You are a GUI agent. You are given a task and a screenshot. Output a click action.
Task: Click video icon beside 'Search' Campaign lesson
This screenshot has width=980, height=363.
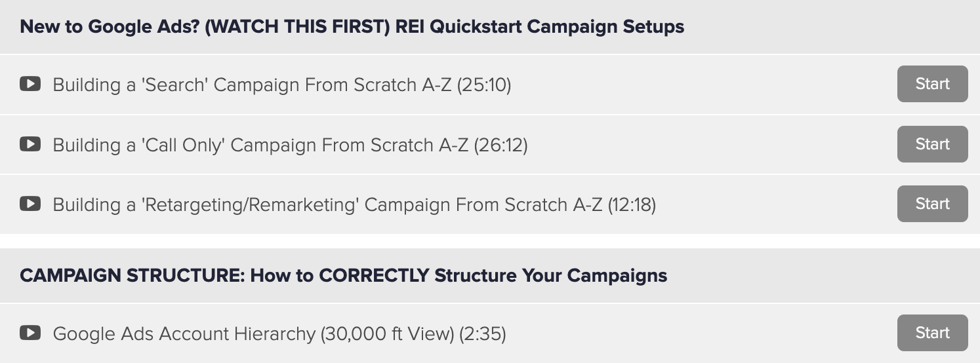30,84
